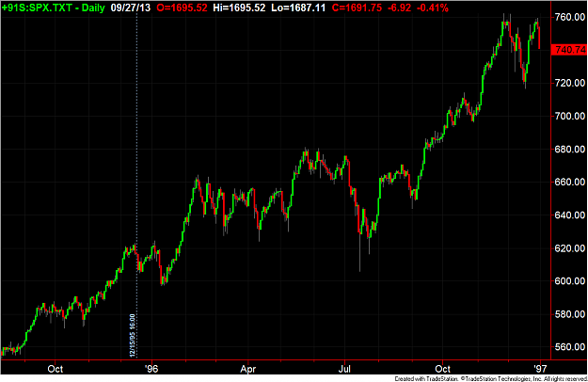588x382 pixels.
Task: Click the 580.00 price axis label
Action: 570,314
